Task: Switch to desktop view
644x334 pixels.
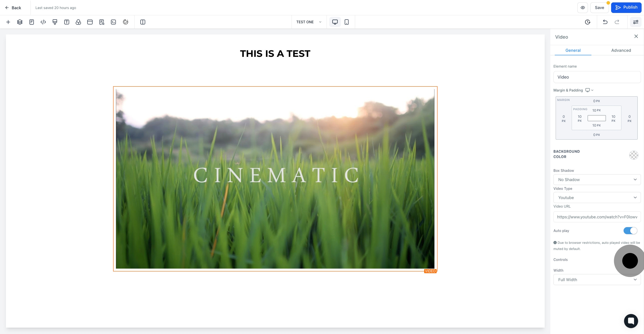Action: (335, 22)
